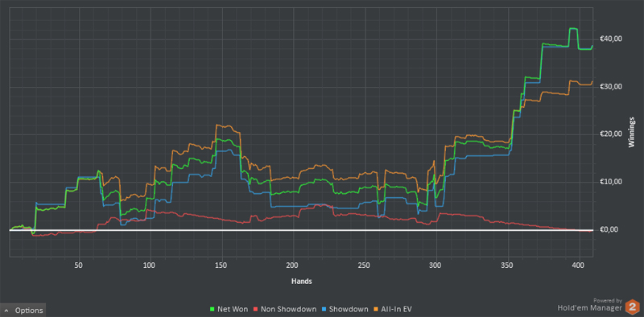The height and width of the screenshot is (317, 644).
Task: Click the €40,00 axis label
Action: (612, 39)
